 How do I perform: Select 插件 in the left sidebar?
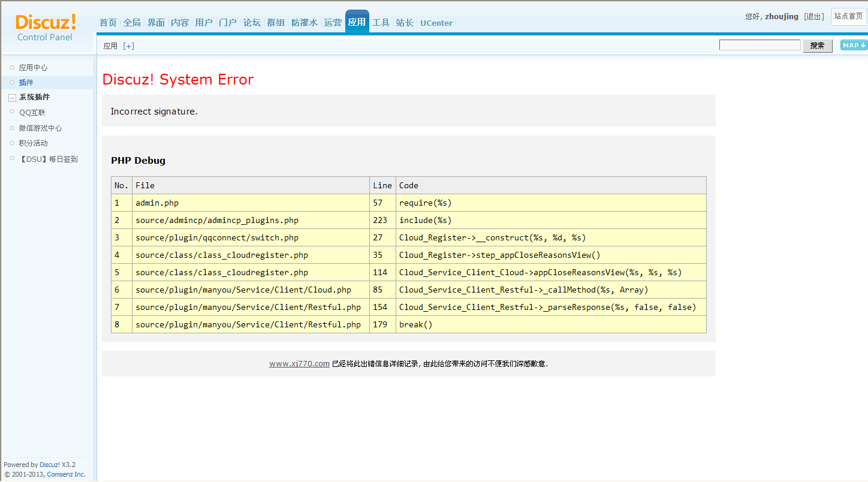[x=26, y=83]
